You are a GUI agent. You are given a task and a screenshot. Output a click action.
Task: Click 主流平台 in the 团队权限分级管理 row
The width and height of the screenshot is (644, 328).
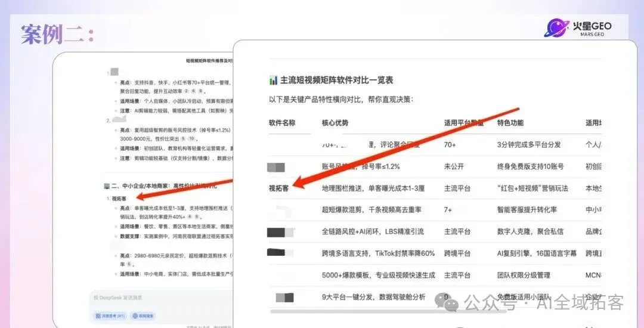click(x=457, y=275)
